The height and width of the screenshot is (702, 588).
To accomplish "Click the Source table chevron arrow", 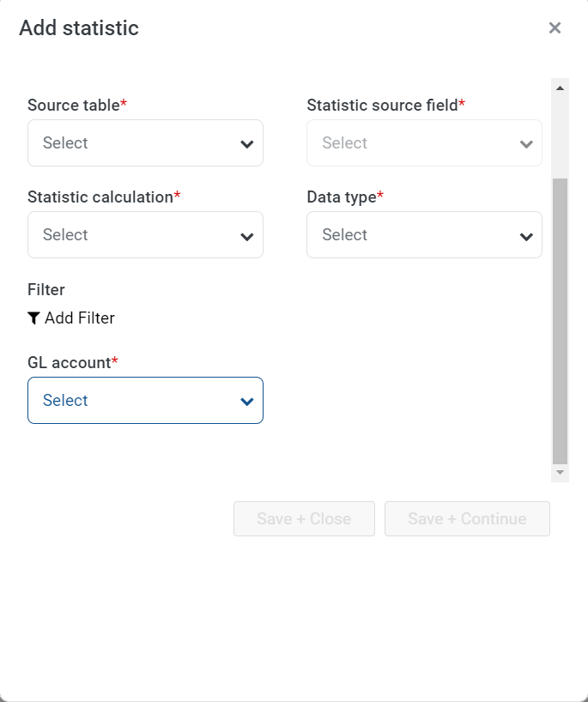I will 246,144.
